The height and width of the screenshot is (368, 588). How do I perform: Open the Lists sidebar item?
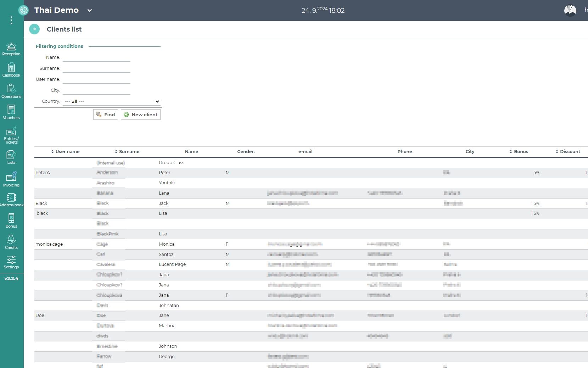(11, 157)
